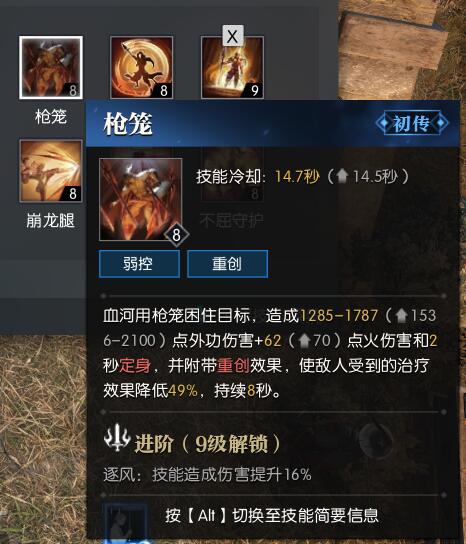Screen dimensions: 466x544
Task: Click the spinning spear skill icon
Action: click(142, 68)
